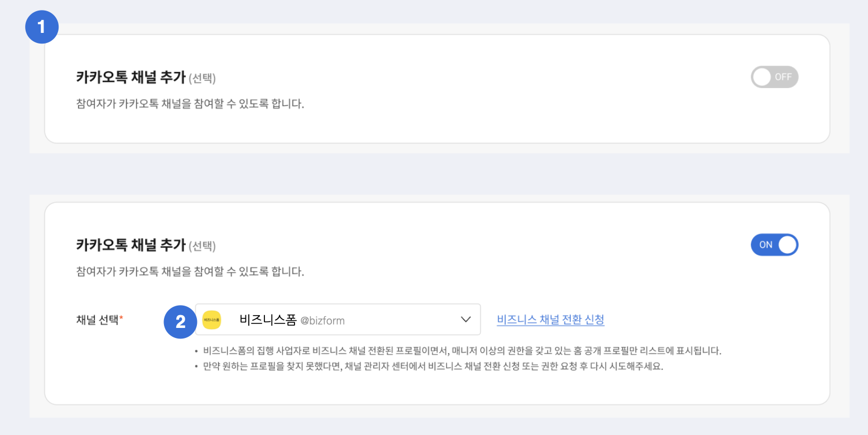This screenshot has width=868, height=435.
Task: Expand the channel dropdown chevron arrow
Action: [x=466, y=320]
